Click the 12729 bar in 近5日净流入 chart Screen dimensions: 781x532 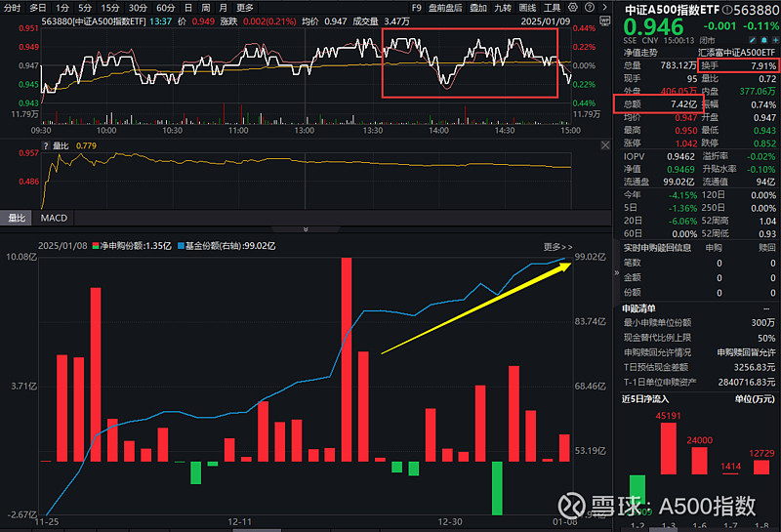[761, 468]
